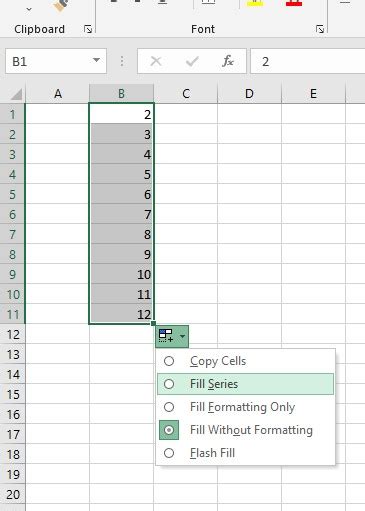
Task: Select column D header
Action: pyautogui.click(x=249, y=94)
